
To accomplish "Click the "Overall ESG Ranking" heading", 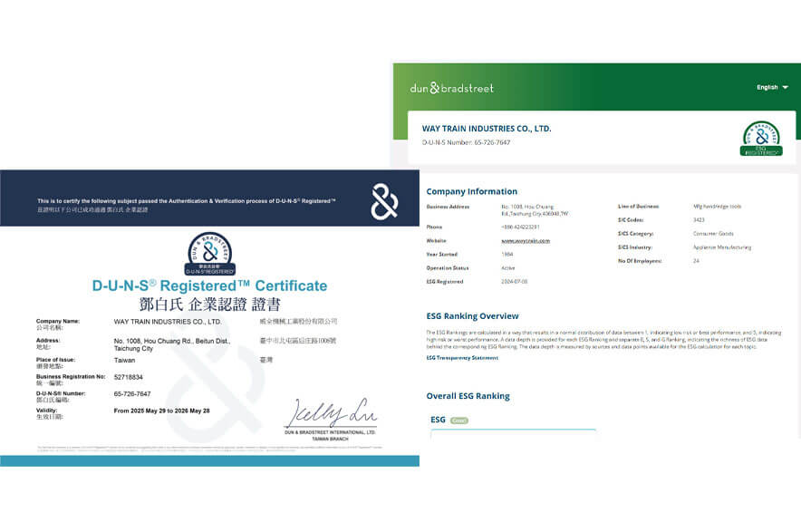I will point(468,396).
